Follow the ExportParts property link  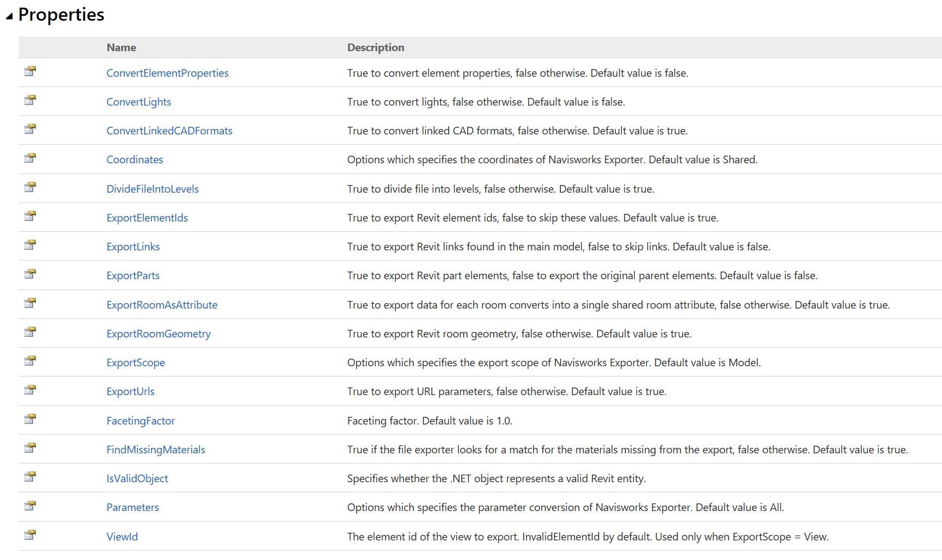pos(133,275)
